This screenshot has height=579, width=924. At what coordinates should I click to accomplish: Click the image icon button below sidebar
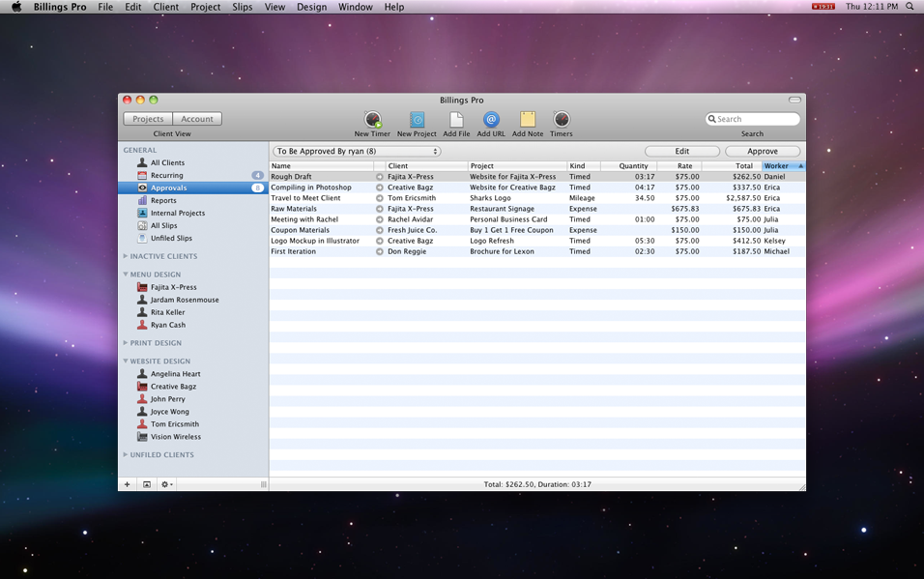point(147,484)
